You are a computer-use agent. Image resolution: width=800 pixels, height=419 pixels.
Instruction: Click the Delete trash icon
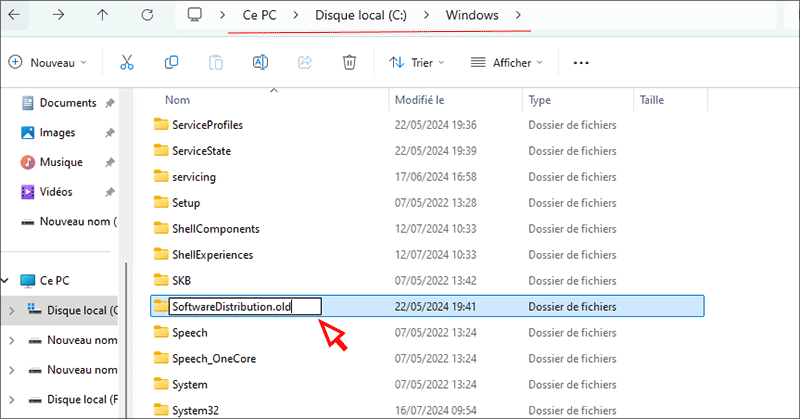(x=349, y=62)
